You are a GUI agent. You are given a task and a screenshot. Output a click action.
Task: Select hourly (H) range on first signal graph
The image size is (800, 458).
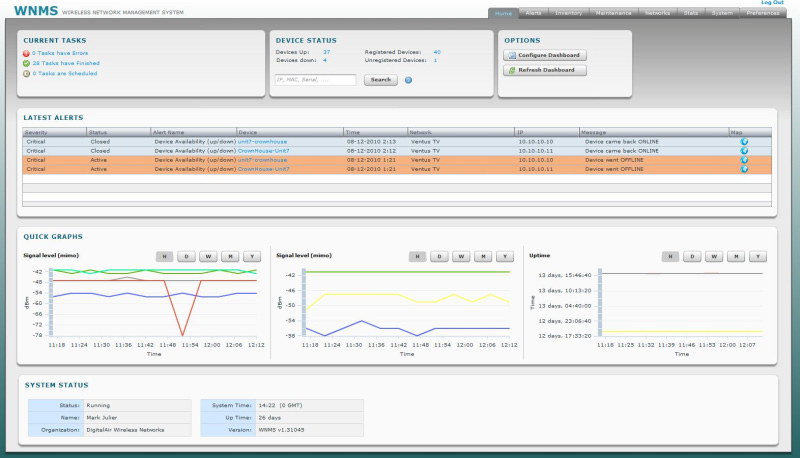(164, 256)
